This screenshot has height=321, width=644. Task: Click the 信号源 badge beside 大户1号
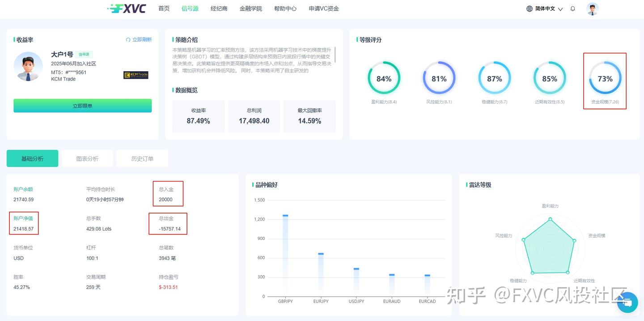[x=85, y=54]
